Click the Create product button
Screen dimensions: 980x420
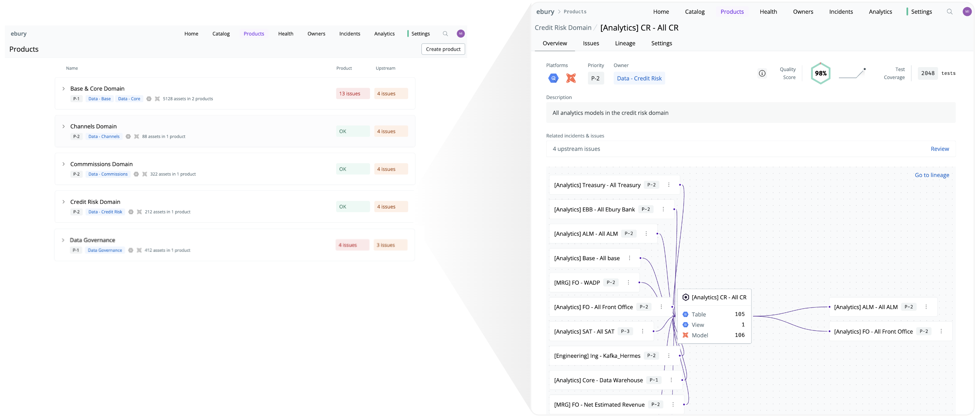point(443,49)
